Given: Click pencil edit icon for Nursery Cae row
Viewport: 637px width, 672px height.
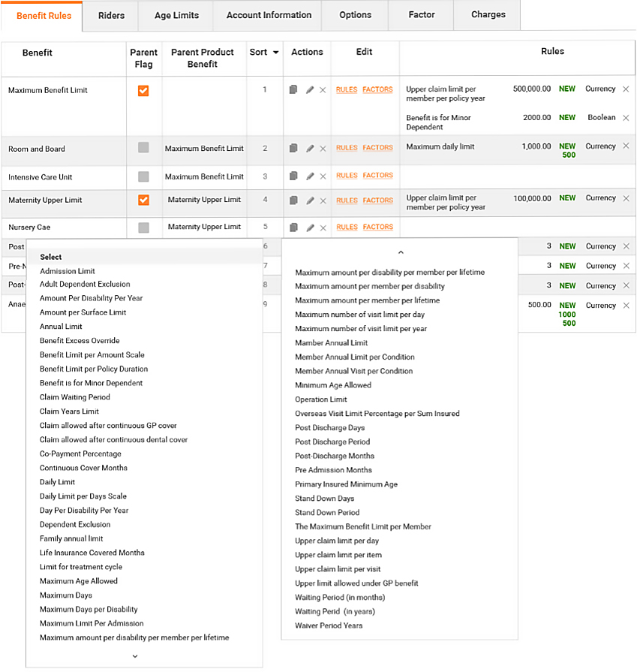Looking at the screenshot, I should point(310,227).
